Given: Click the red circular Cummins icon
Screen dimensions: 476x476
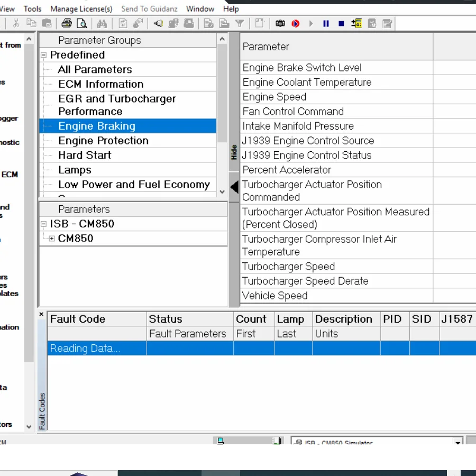Looking at the screenshot, I should (x=295, y=23).
